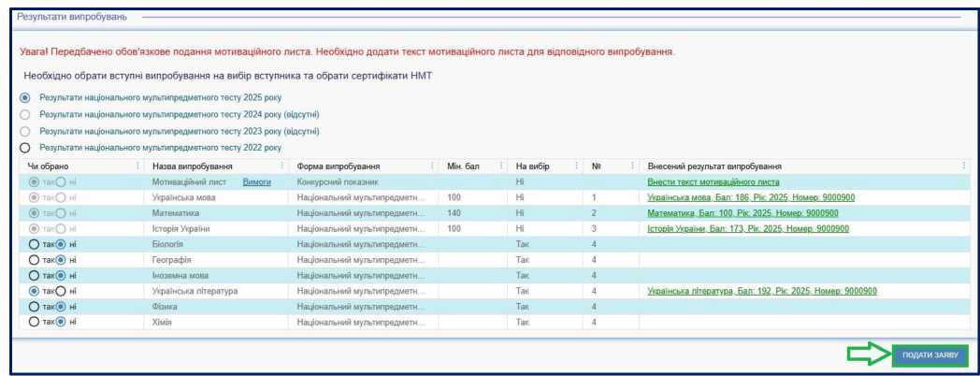
Task: Open the Історія України score 173 result link
Action: pos(748,228)
